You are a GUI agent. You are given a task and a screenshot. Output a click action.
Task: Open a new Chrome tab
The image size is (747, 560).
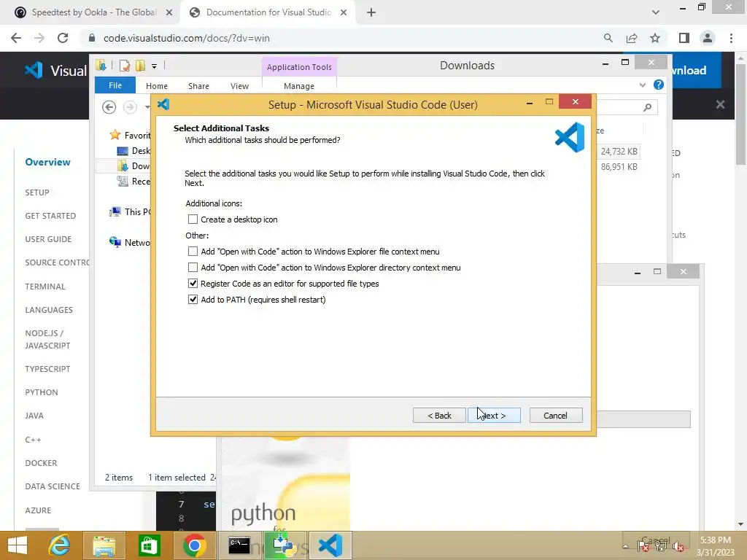pos(371,12)
